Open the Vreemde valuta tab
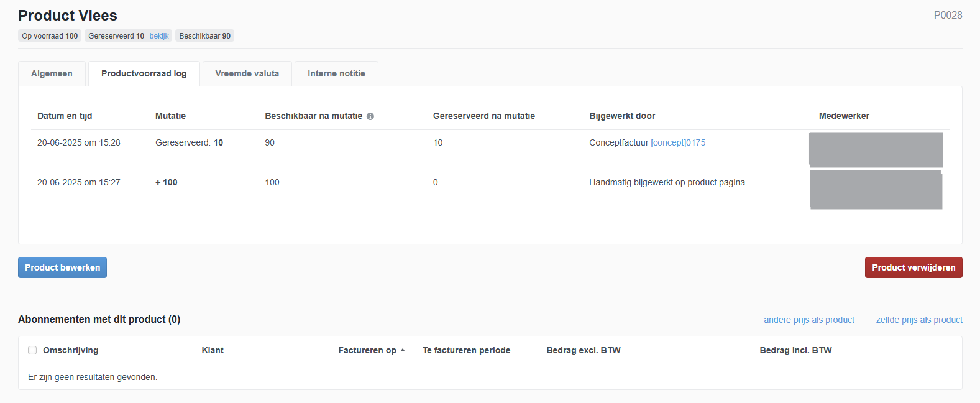 247,73
